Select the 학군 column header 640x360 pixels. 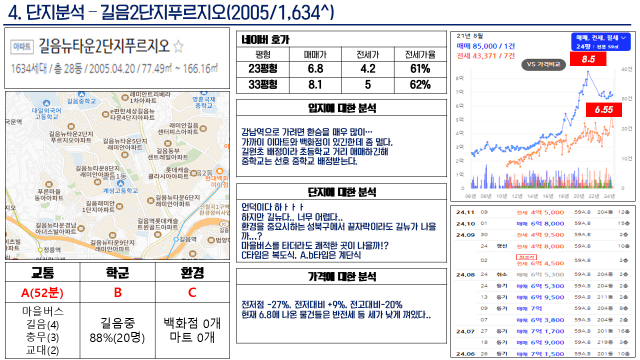coord(118,272)
